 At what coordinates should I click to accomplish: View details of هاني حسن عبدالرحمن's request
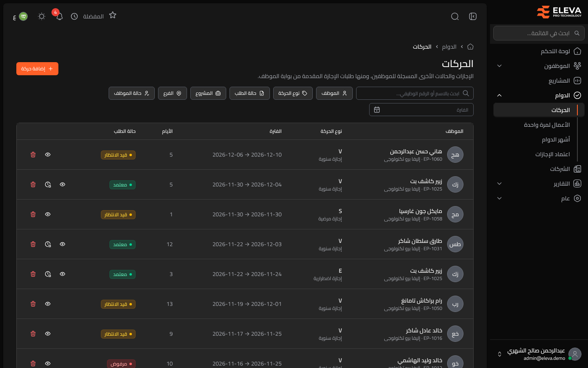48,155
